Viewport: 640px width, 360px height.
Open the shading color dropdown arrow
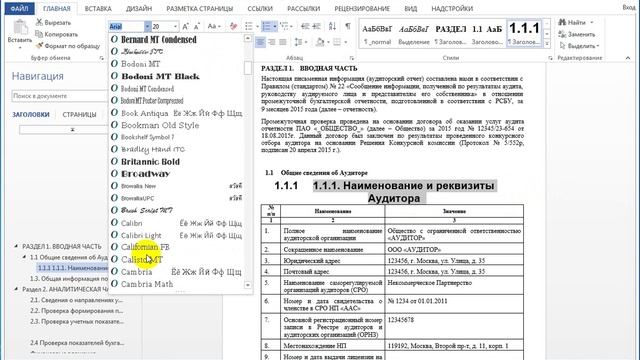point(328,42)
